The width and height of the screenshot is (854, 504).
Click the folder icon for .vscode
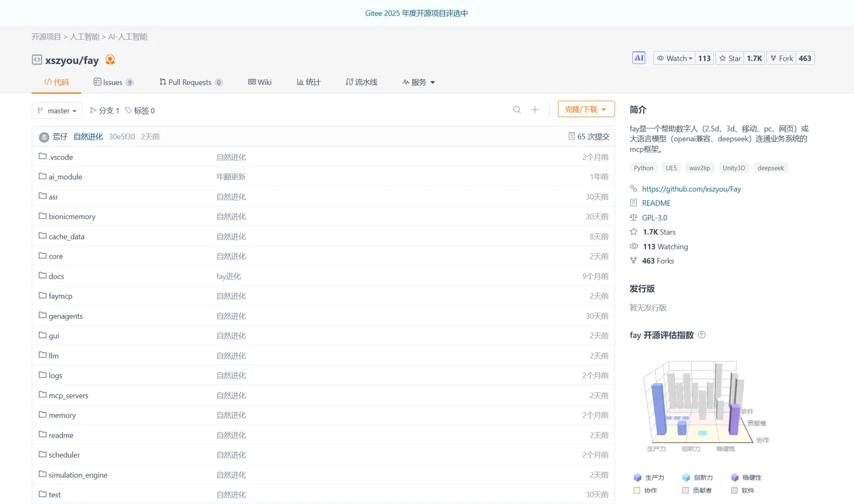(43, 157)
